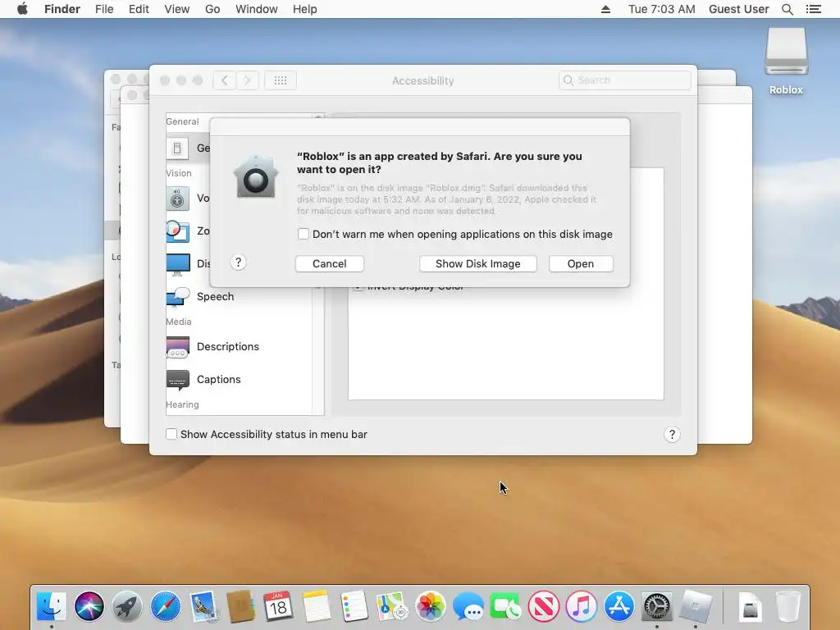Open Messages from the Dock
The image size is (840, 630).
click(x=468, y=607)
